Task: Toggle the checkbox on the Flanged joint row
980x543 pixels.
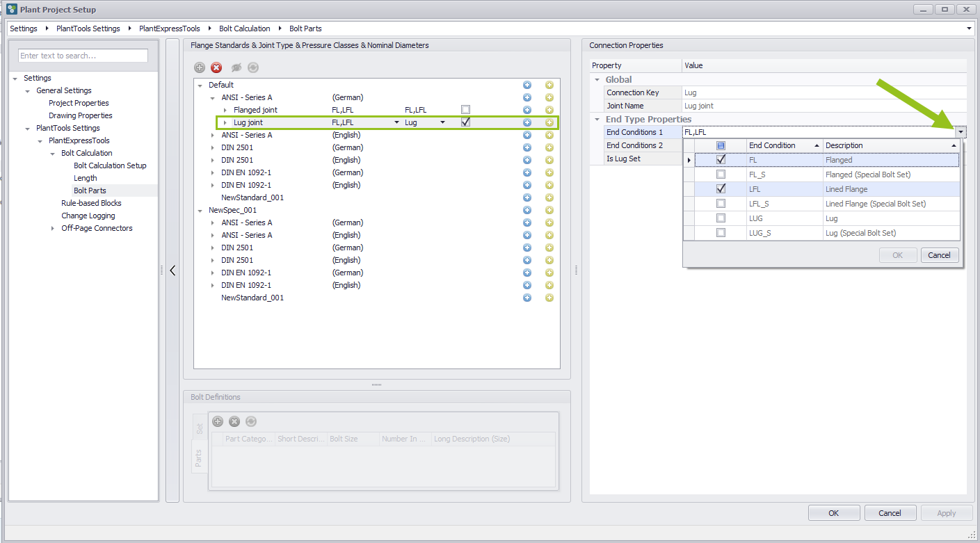Action: (465, 110)
